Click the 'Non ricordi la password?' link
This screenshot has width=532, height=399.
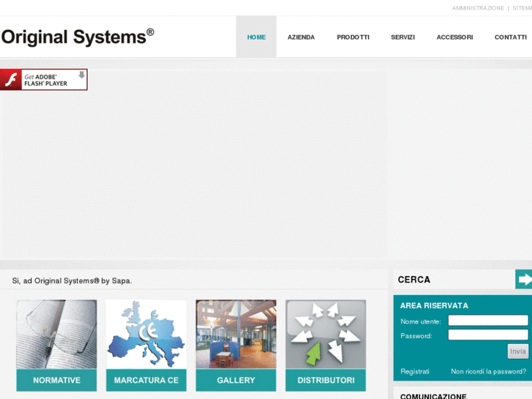(489, 371)
